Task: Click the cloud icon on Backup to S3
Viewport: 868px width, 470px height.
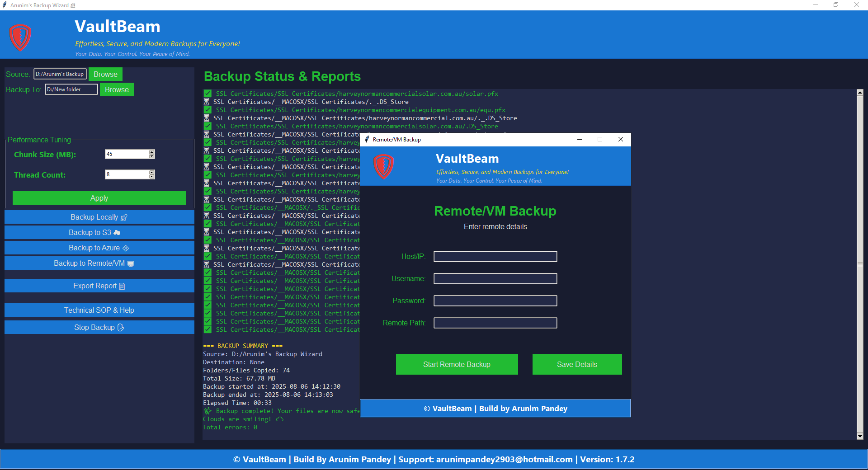Action: [117, 232]
